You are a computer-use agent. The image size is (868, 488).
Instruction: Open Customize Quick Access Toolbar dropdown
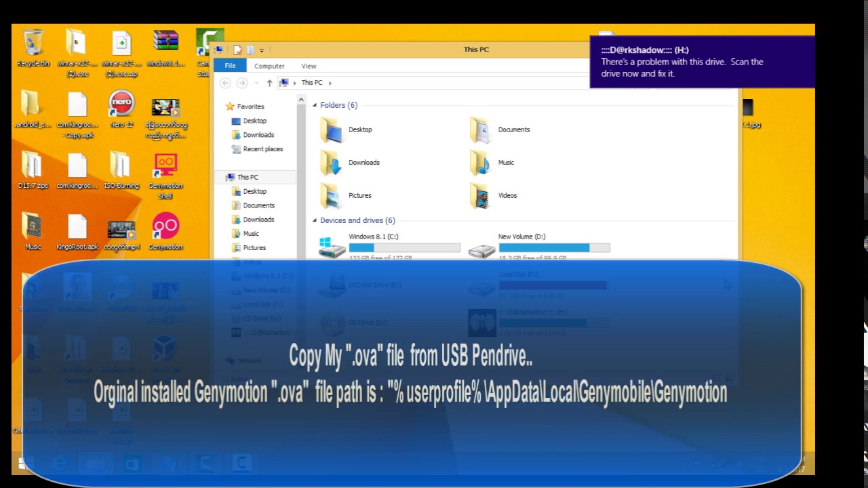(262, 49)
